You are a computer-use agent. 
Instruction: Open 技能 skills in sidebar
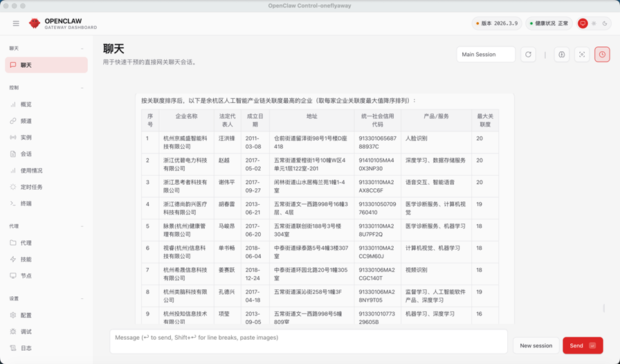click(x=46, y=259)
